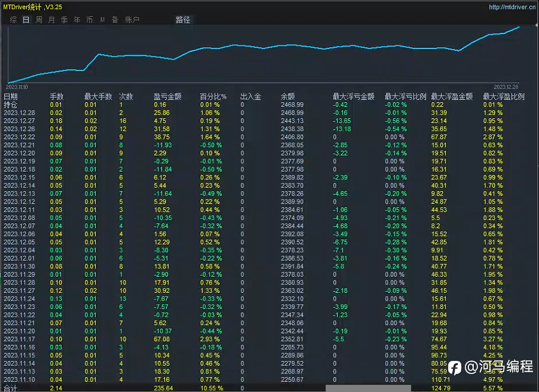Select the 持仓 holdings row
The width and height of the screenshot is (539, 392).
click(x=11, y=105)
